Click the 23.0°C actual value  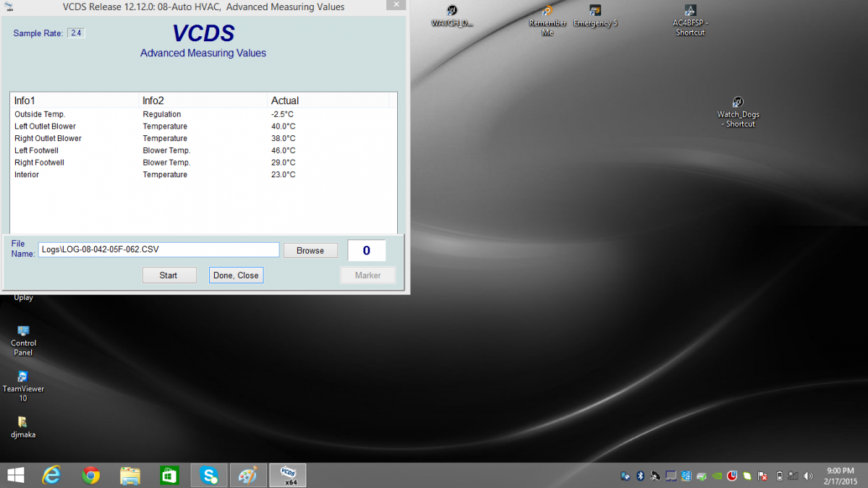[x=284, y=174]
